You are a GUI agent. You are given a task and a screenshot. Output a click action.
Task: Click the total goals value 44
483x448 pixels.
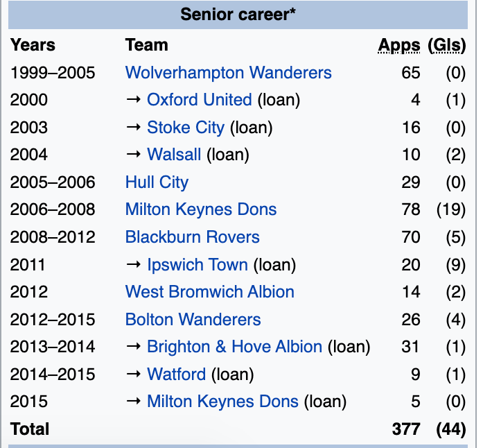tap(450, 429)
